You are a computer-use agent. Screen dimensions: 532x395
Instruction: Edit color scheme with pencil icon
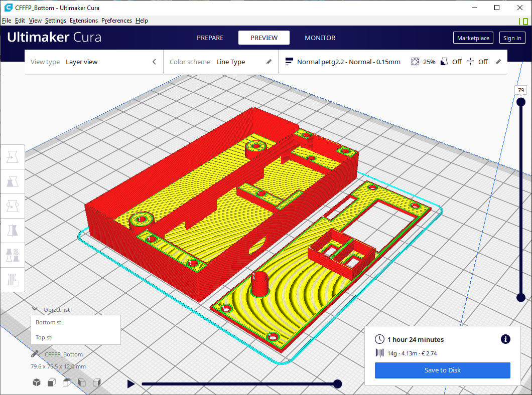(269, 62)
